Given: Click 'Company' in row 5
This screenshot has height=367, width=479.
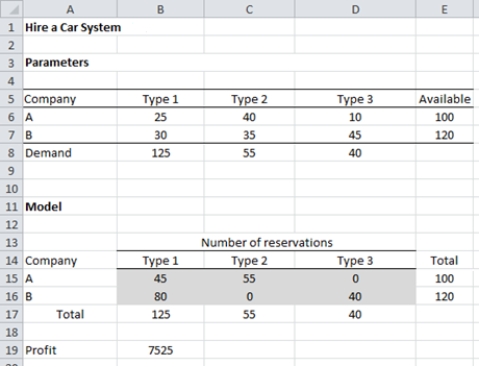Looking at the screenshot, I should point(50,99).
